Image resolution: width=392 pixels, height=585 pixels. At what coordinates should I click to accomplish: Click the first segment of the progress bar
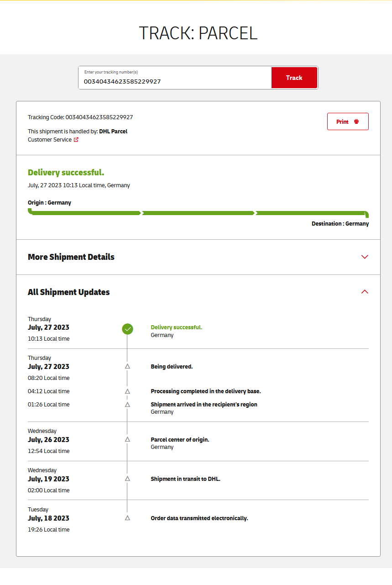(85, 213)
